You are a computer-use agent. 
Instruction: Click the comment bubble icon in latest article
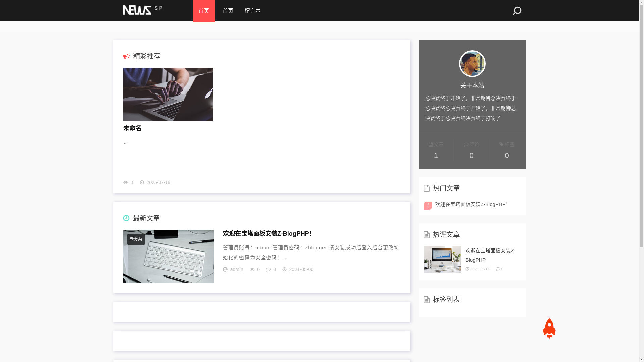coord(268,269)
